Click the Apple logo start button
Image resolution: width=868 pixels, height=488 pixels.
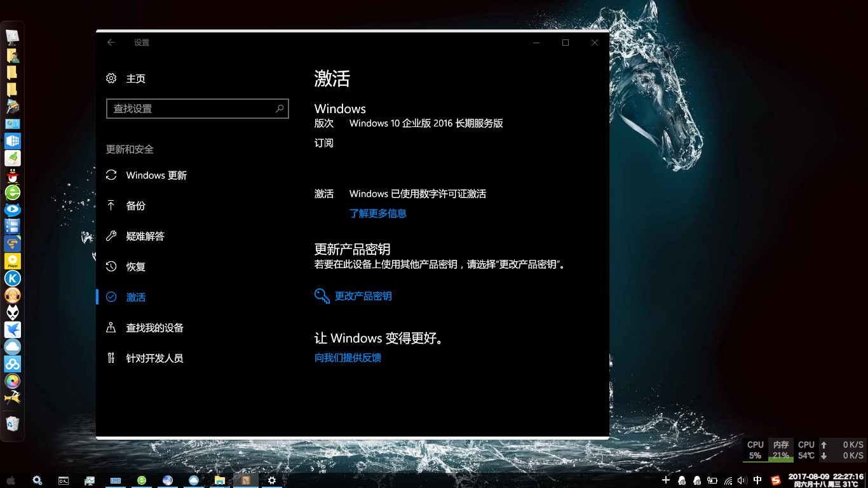point(10,480)
